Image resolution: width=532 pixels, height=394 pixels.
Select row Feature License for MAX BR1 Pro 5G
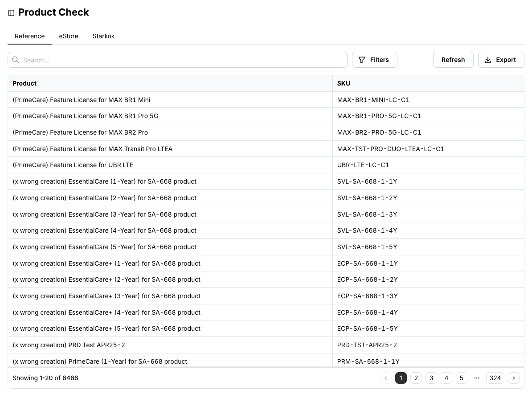point(266,116)
